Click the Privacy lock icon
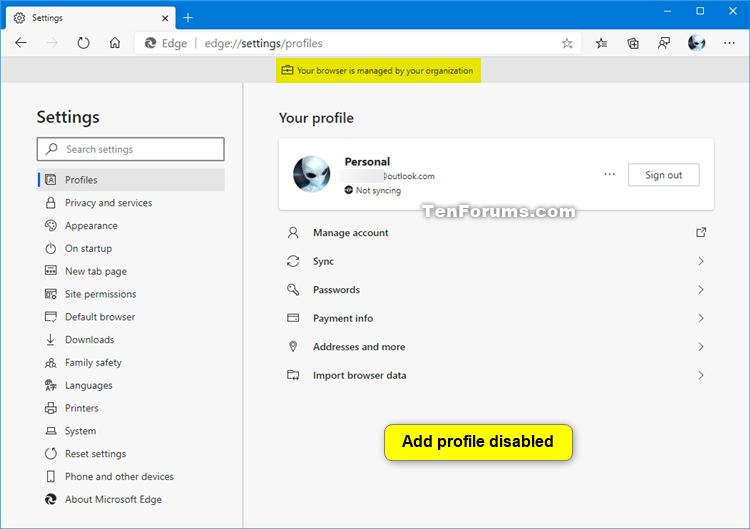 50,203
